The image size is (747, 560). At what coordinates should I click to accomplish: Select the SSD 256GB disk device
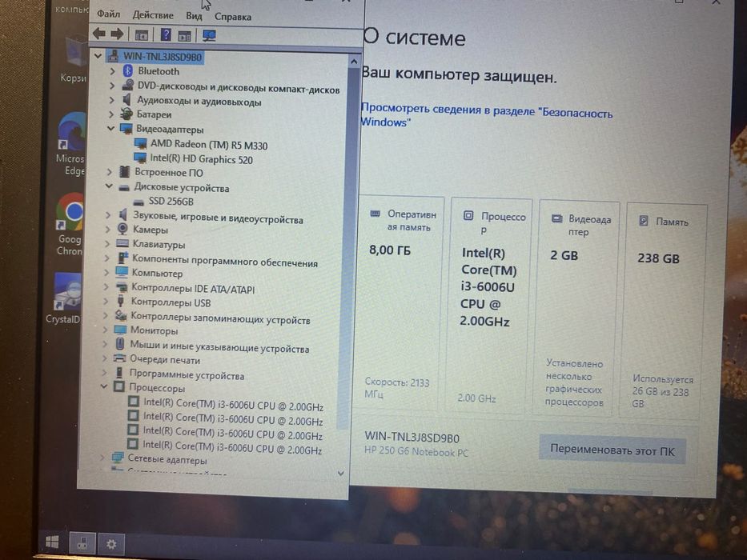(x=171, y=202)
